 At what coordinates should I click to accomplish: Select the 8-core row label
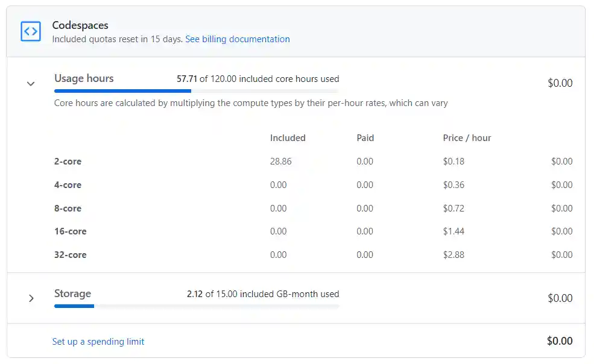pyautogui.click(x=68, y=209)
